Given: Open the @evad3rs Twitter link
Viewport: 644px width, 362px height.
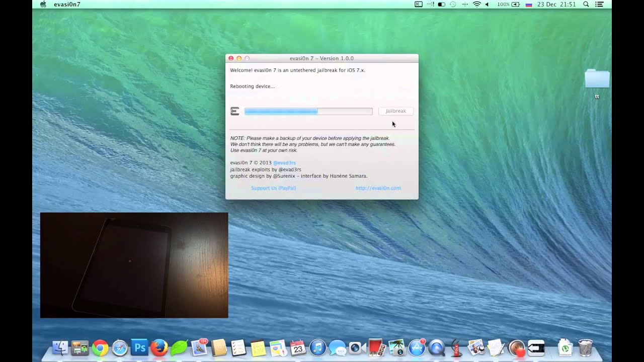Looking at the screenshot, I should click(x=284, y=163).
